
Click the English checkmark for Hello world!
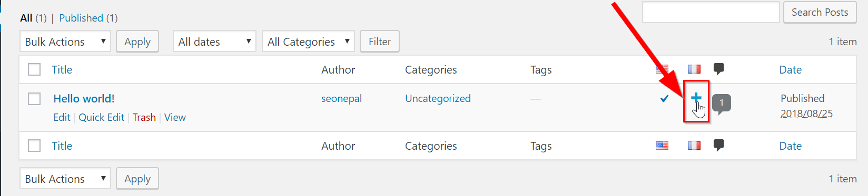pyautogui.click(x=664, y=98)
